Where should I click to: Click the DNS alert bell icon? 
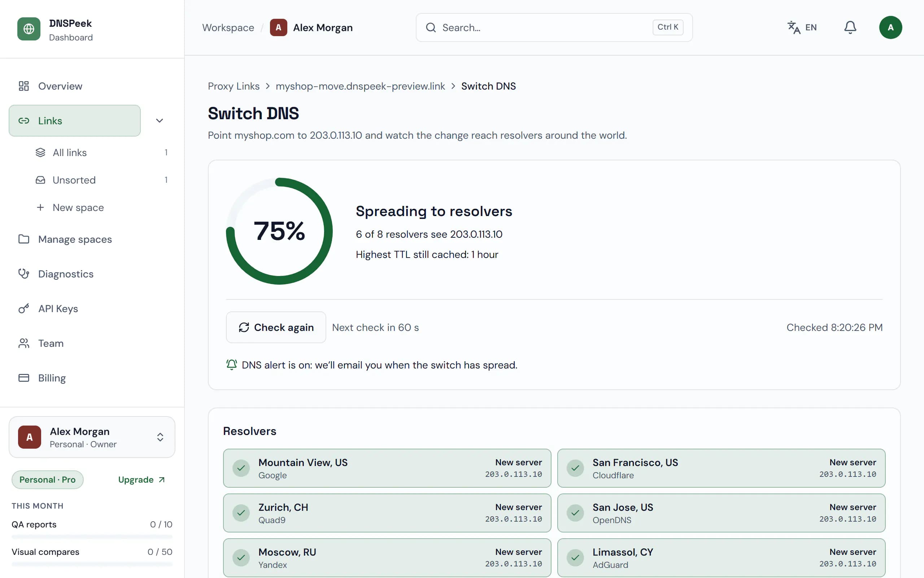tap(231, 365)
